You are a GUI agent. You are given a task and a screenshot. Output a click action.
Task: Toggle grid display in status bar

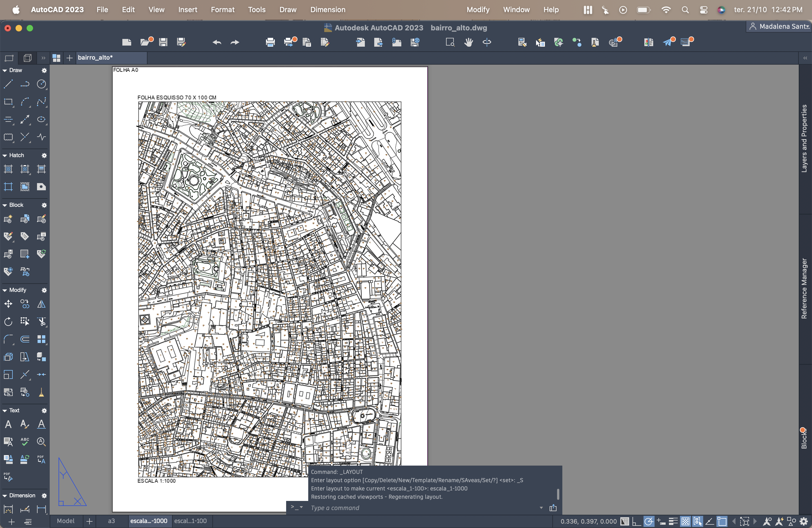[x=624, y=521]
